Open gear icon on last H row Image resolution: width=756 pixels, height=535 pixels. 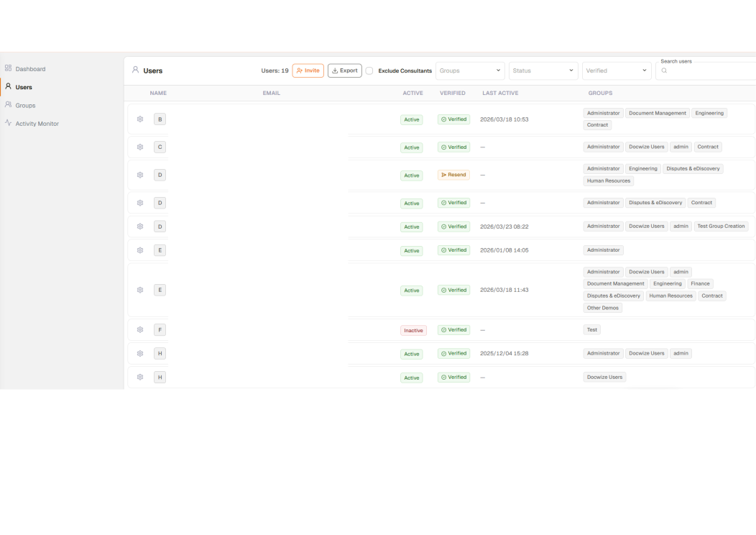tap(140, 378)
